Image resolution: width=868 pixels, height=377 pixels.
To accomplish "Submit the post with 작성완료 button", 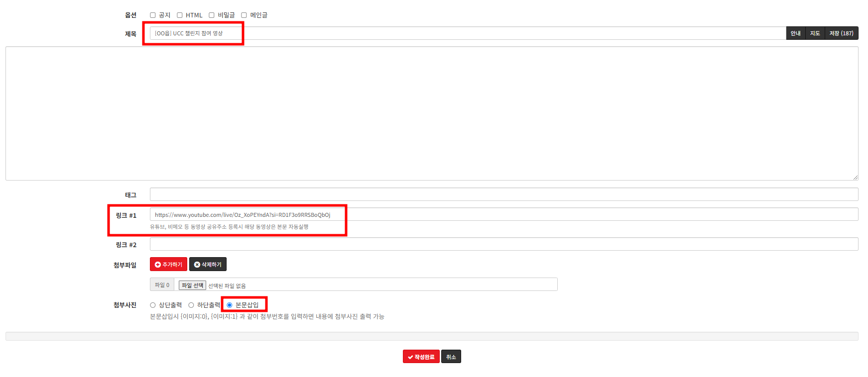I will pos(421,357).
